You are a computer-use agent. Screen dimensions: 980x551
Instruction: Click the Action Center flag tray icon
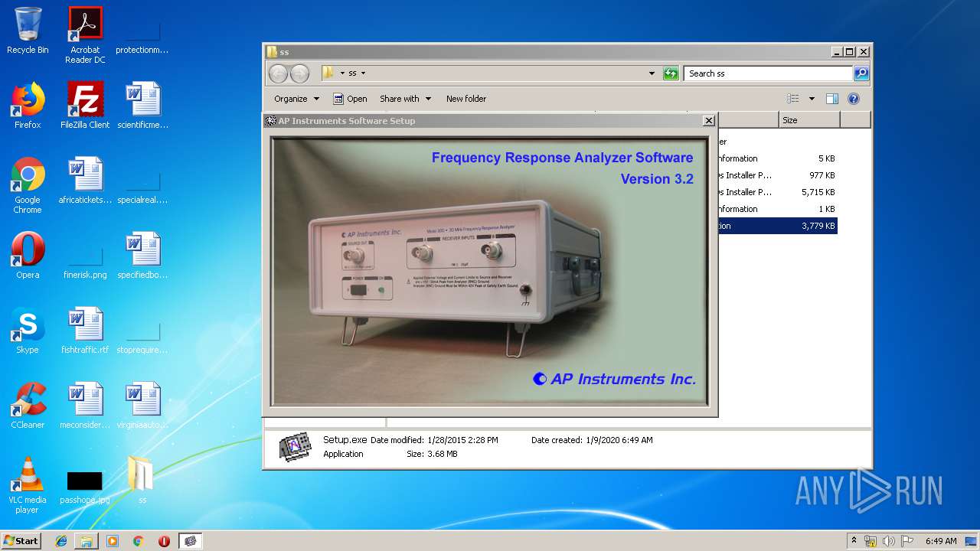point(907,541)
